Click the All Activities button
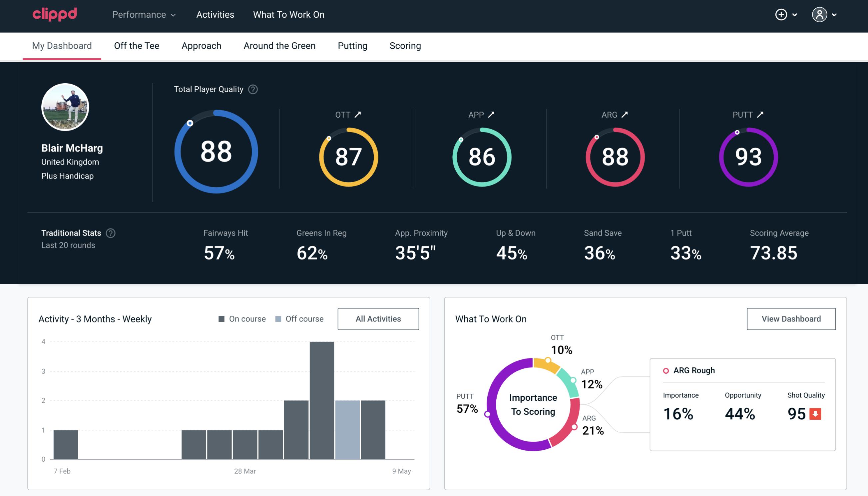868x496 pixels. [x=378, y=318]
